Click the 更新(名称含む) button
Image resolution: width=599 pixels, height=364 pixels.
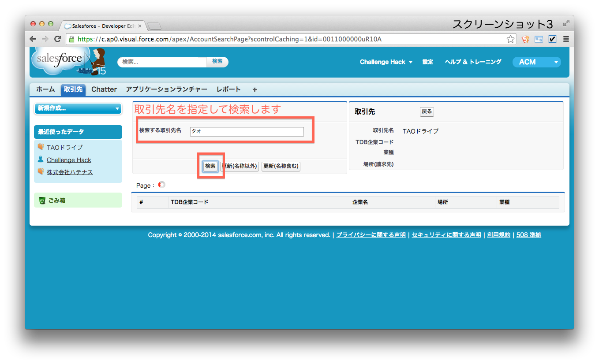point(281,166)
